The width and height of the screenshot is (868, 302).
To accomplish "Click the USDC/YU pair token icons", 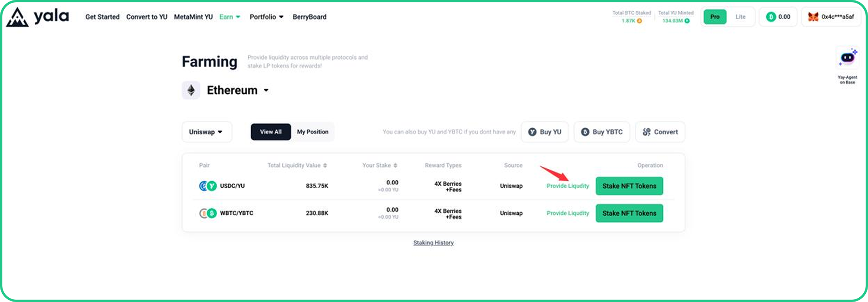I will 207,186.
